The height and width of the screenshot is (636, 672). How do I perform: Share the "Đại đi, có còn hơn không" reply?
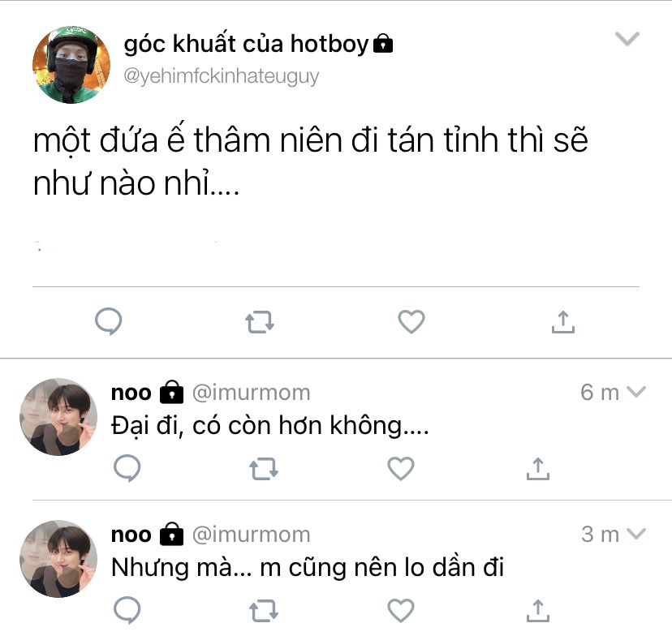538,469
